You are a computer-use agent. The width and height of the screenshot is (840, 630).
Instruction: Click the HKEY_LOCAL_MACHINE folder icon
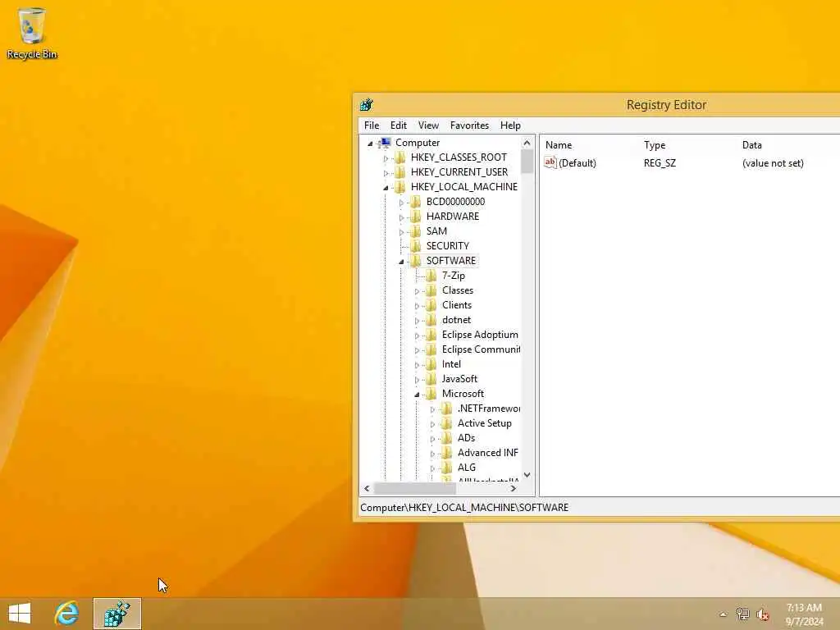pyautogui.click(x=400, y=187)
